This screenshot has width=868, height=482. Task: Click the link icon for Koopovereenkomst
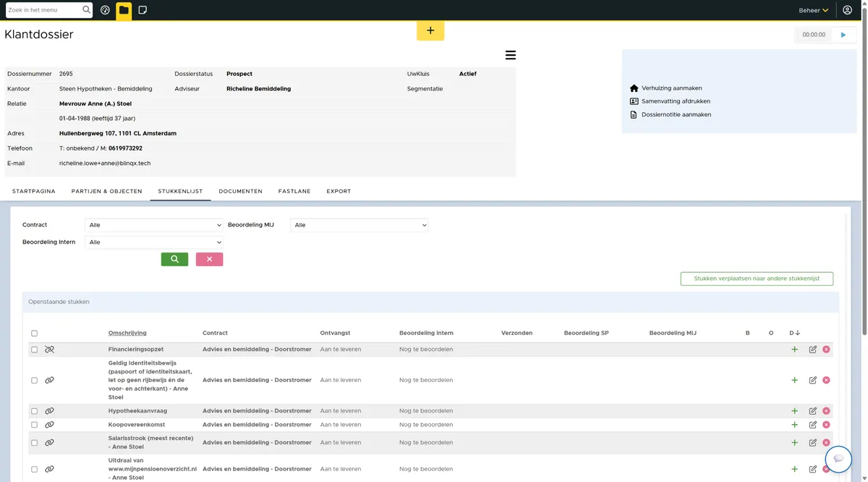pos(49,425)
